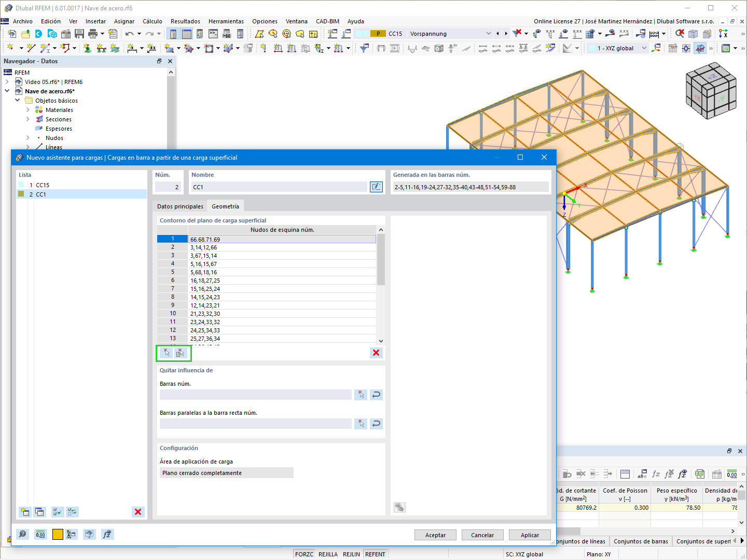Open the Block Manager icon in the toolbar

point(52,34)
